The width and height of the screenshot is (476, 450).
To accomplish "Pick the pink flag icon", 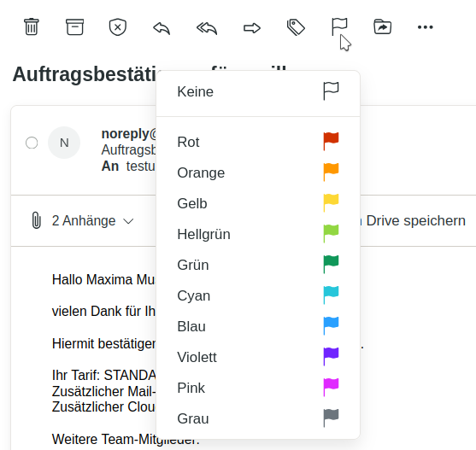I will tap(331, 387).
